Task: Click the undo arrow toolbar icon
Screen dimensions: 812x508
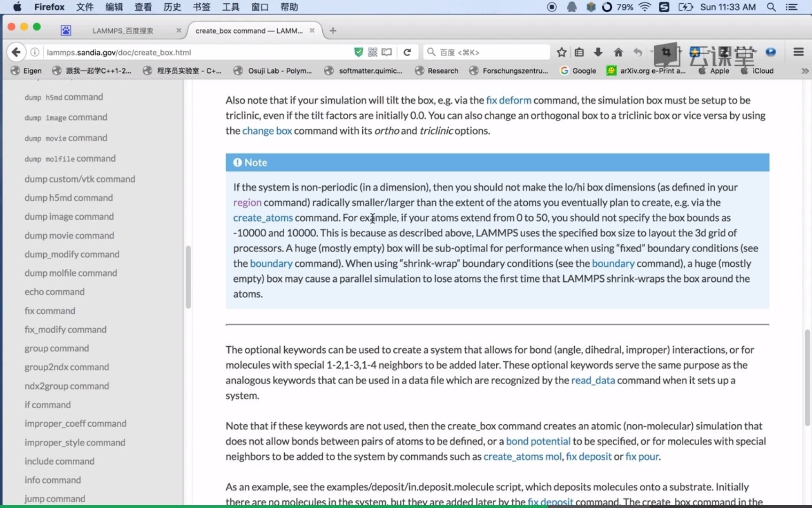Action: (x=638, y=52)
